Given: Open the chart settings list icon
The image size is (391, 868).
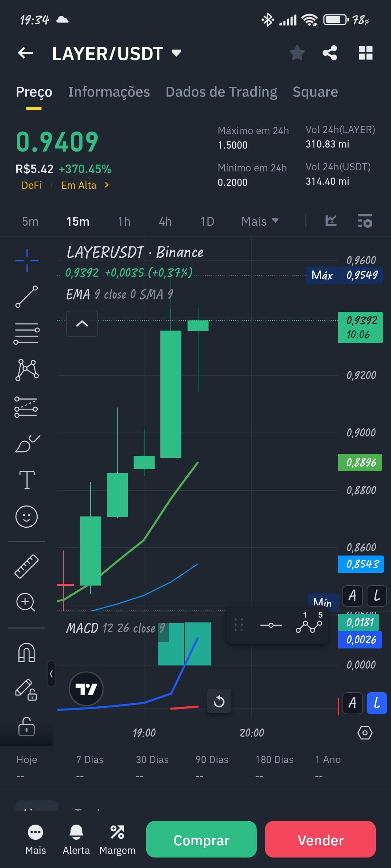Looking at the screenshot, I should tap(365, 221).
